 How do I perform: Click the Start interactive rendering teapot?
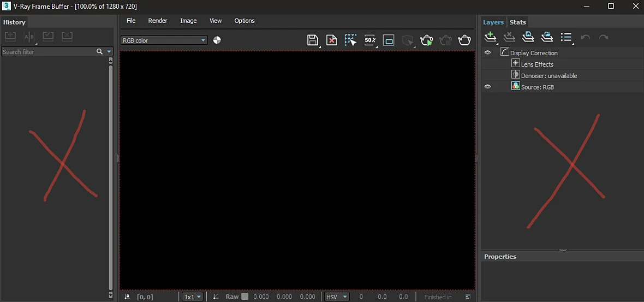pos(427,40)
